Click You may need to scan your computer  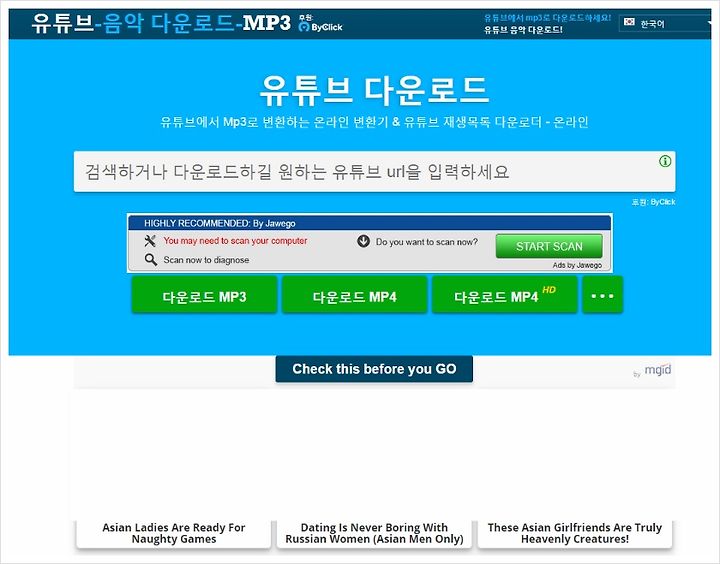click(x=235, y=241)
